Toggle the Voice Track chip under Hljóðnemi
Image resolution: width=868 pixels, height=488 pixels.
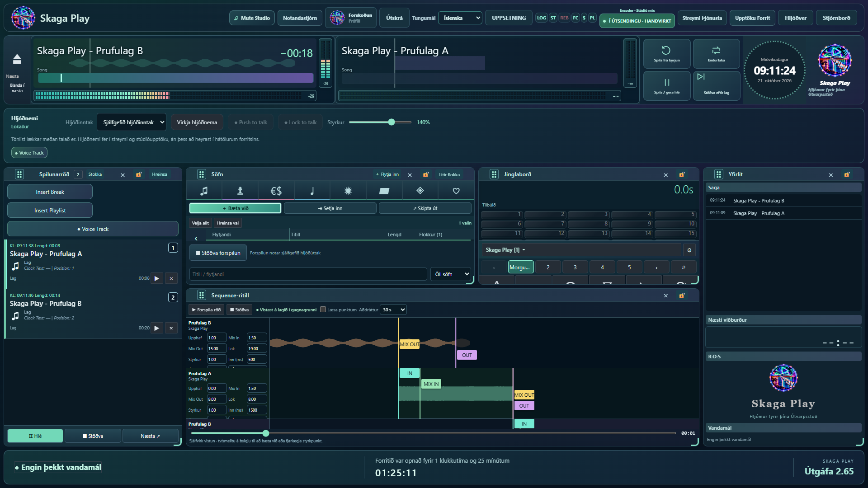[x=29, y=153]
